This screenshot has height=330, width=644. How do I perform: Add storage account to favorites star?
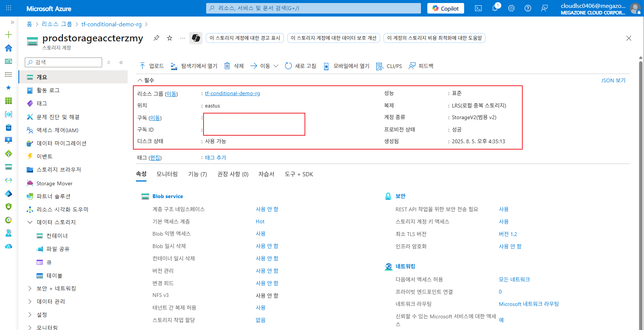tap(170, 38)
